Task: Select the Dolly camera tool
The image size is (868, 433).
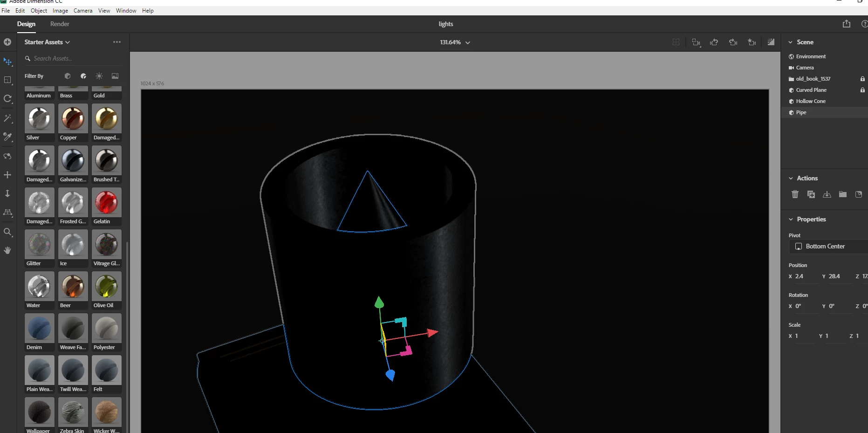Action: click(7, 193)
